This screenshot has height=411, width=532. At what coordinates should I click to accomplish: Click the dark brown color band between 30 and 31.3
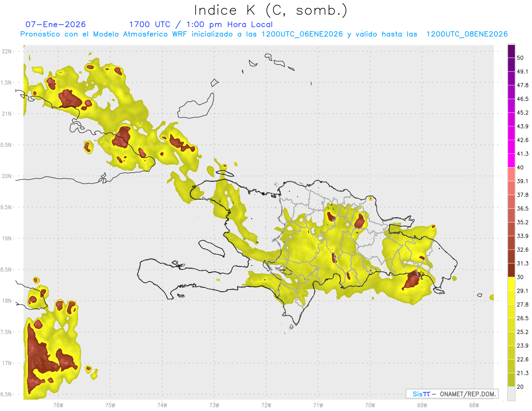(x=511, y=270)
